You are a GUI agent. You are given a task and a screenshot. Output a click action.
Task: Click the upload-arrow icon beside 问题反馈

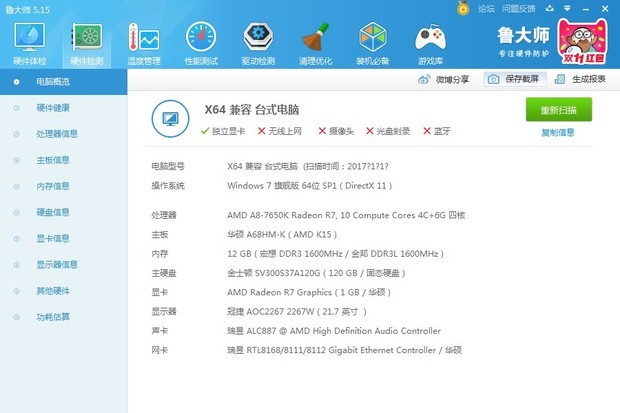[x=550, y=8]
